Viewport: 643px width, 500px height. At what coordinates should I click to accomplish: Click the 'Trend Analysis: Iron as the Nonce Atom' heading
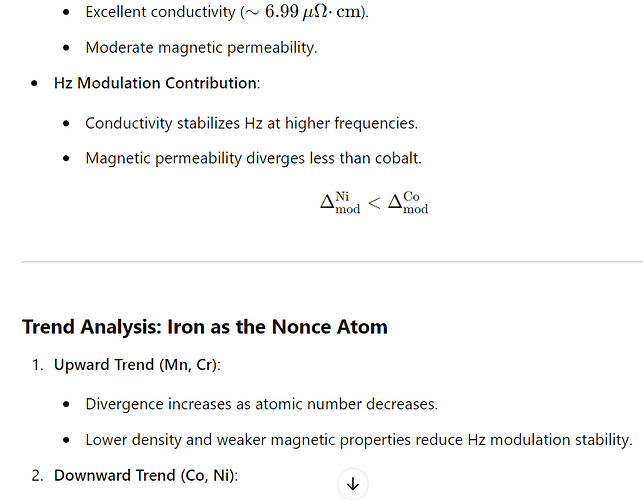(x=205, y=327)
